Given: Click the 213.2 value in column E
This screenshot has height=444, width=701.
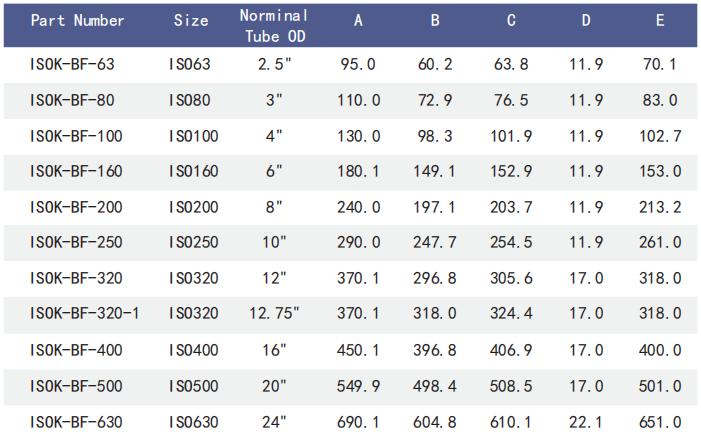Looking at the screenshot, I should (x=660, y=208).
